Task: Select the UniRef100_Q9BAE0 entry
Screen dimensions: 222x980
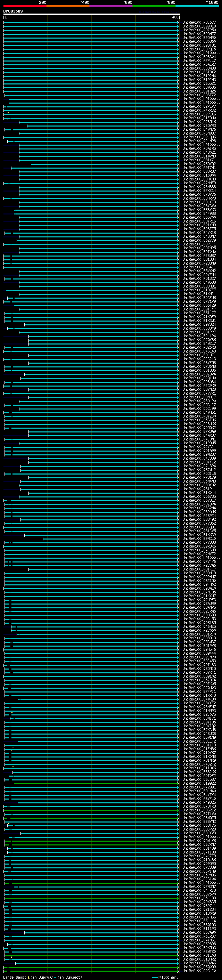Action: point(199,589)
